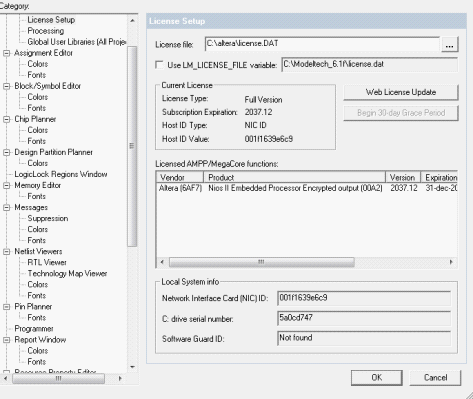The height and width of the screenshot is (399, 473).
Task: Collapse the Assignment Editor tree node
Action: click(x=6, y=53)
